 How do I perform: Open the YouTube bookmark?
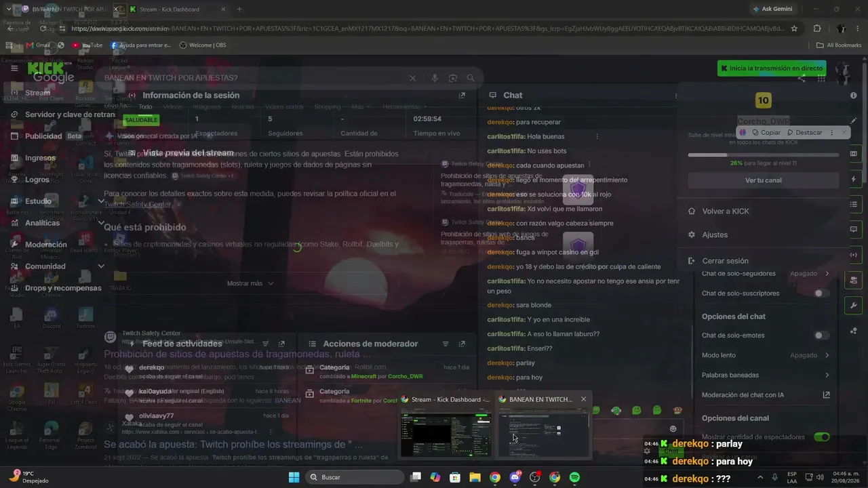(87, 45)
